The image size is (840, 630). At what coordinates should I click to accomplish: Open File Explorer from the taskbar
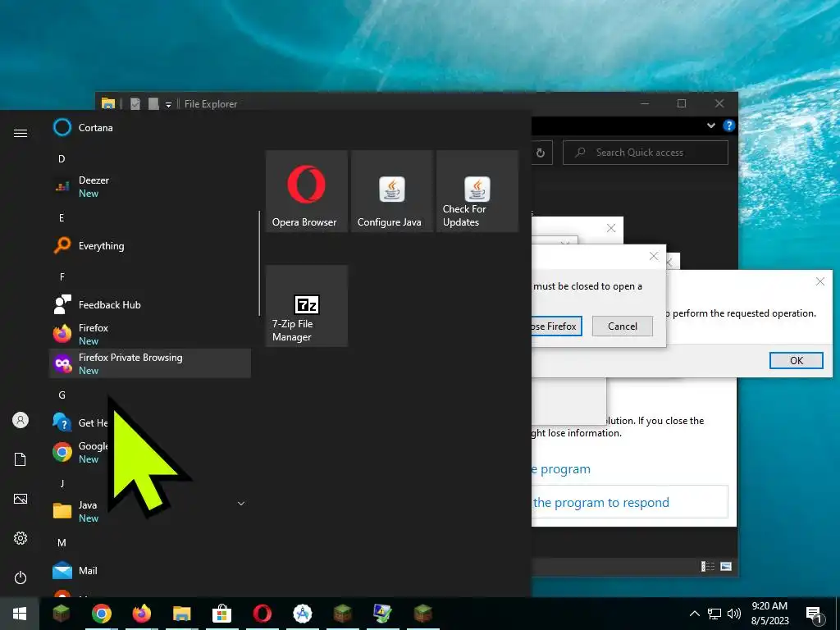(181, 614)
